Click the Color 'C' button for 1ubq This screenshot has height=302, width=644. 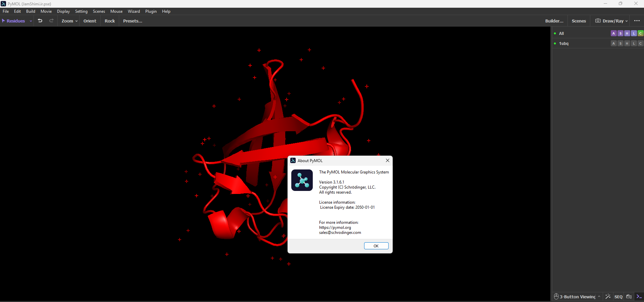641,43
